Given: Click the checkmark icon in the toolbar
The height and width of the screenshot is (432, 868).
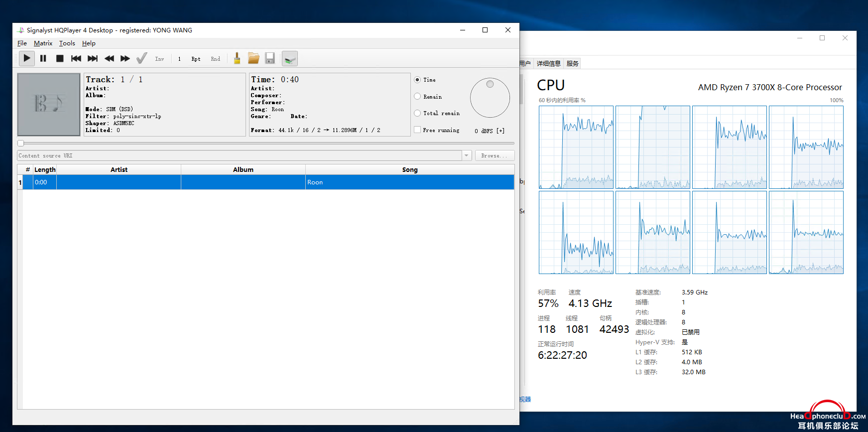Looking at the screenshot, I should click(142, 59).
